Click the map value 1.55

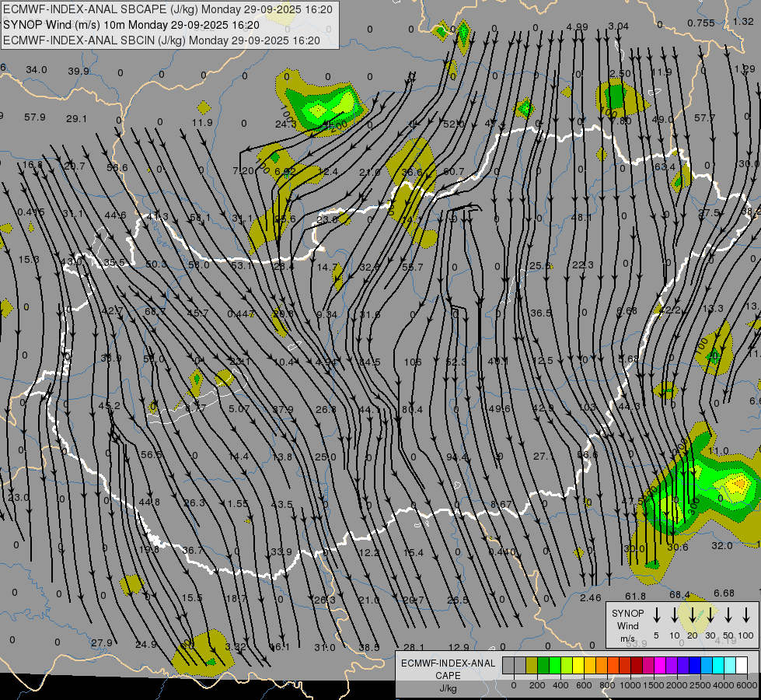pyautogui.click(x=238, y=503)
